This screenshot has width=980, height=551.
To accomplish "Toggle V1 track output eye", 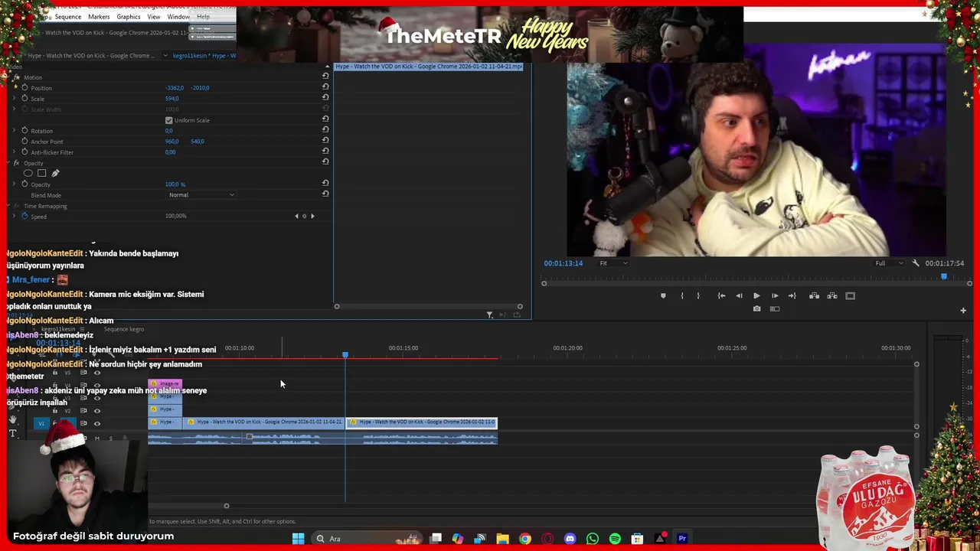I will point(96,423).
